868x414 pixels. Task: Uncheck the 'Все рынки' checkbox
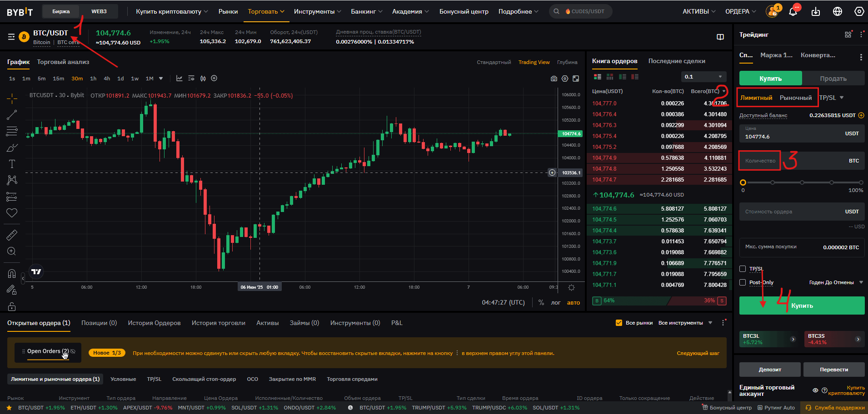[x=619, y=323]
